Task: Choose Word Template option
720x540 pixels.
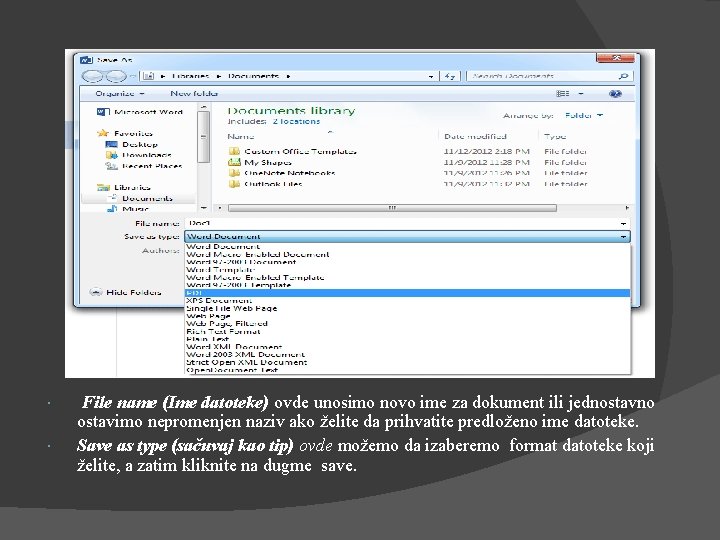Action: pyautogui.click(x=408, y=270)
